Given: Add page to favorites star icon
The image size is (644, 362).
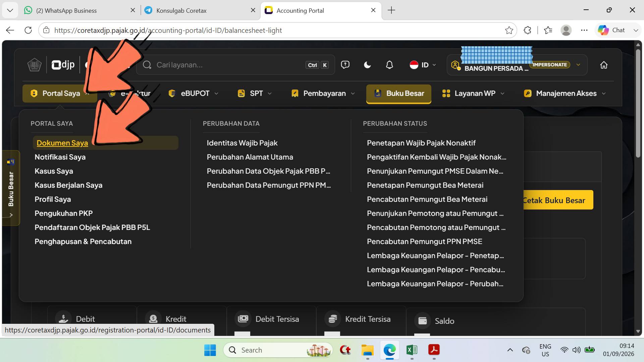Looking at the screenshot, I should (509, 30).
